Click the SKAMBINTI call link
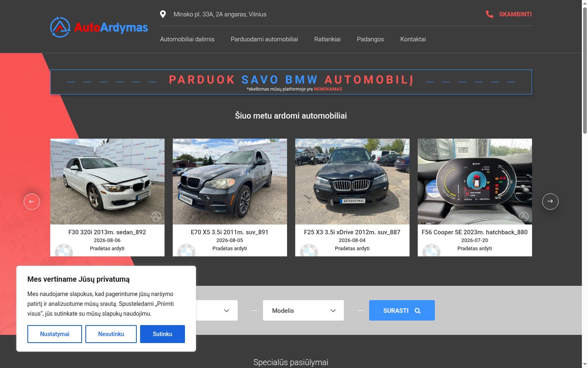588x368 pixels. click(x=509, y=14)
